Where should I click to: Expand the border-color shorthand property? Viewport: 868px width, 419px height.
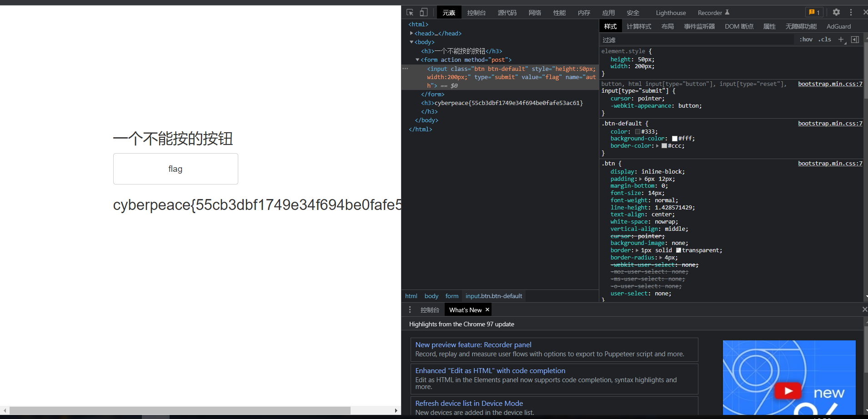pos(657,146)
